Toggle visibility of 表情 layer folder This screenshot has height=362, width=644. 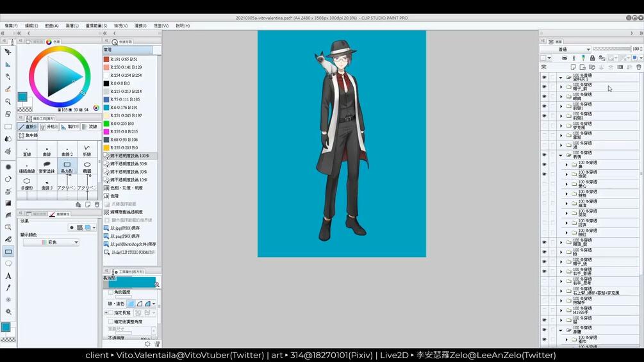(x=544, y=155)
